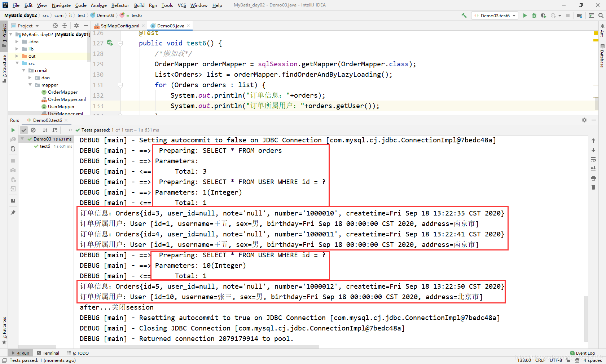
Task: Open Run Anything from the top toolbar
Action: (x=592, y=15)
